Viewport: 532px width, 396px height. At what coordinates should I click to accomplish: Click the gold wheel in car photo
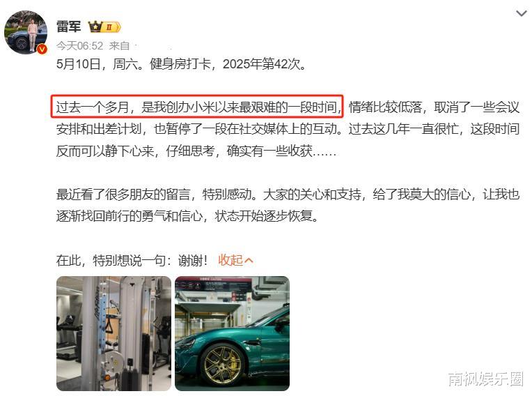point(223,365)
